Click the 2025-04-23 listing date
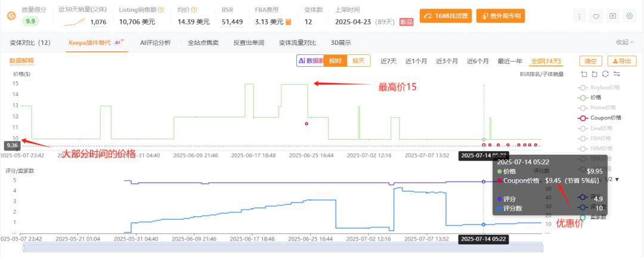 click(x=353, y=22)
